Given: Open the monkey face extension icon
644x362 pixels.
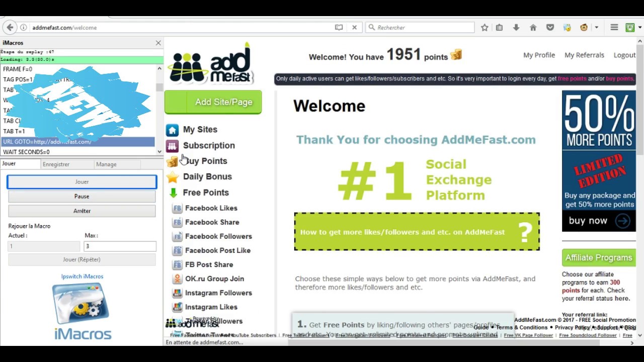Looking at the screenshot, I should coord(584,28).
